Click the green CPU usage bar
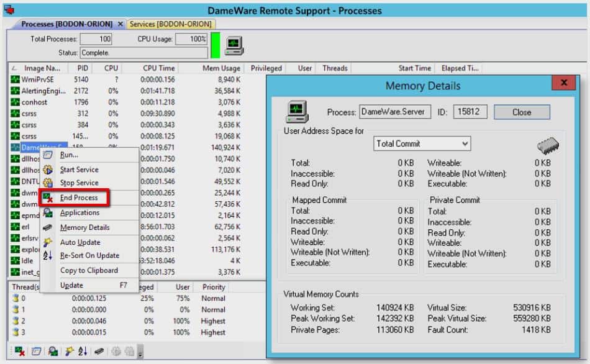Screen dimensions: 590x364 click(216, 45)
